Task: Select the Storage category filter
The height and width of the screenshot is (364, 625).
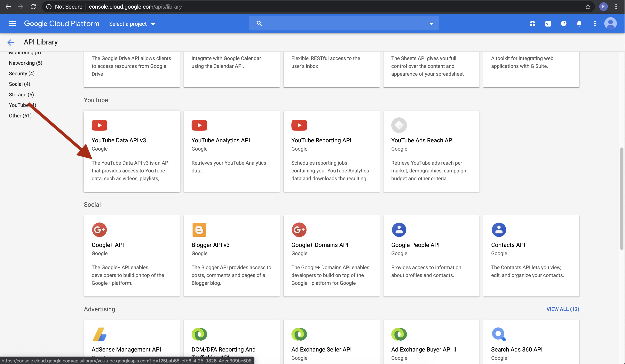Action: (x=21, y=94)
